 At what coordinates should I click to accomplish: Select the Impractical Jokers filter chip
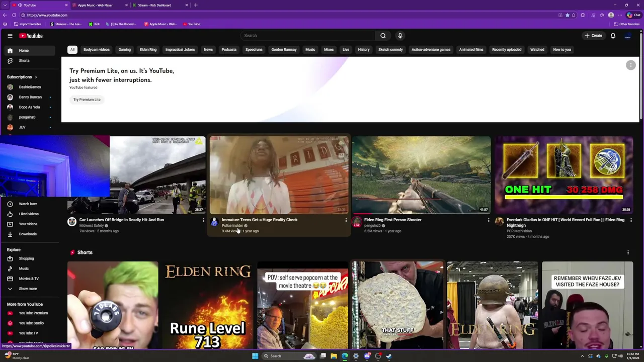click(x=180, y=50)
